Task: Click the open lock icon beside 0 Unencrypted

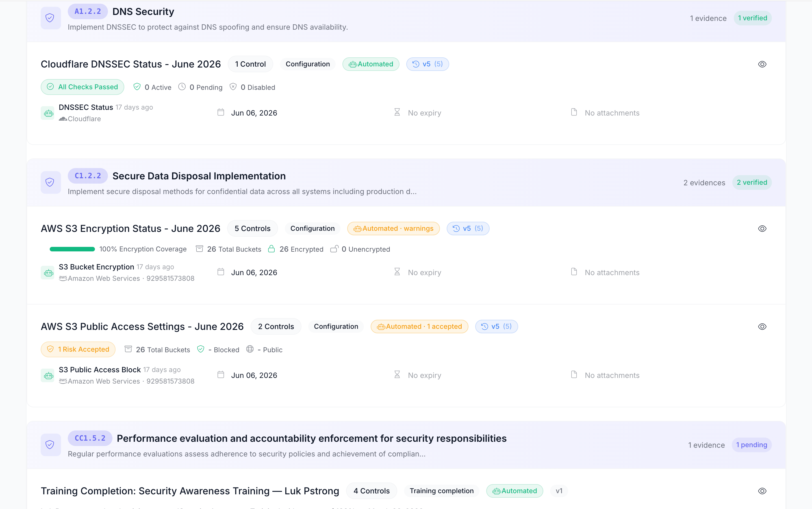Action: (334, 249)
